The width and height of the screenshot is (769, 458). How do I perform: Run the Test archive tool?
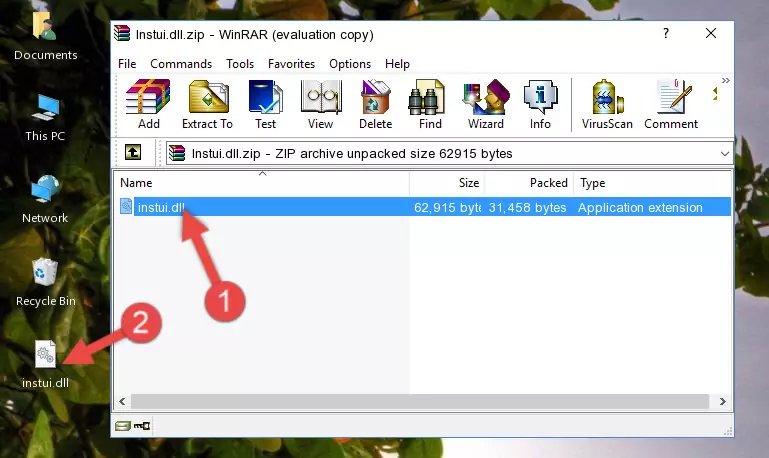[265, 104]
